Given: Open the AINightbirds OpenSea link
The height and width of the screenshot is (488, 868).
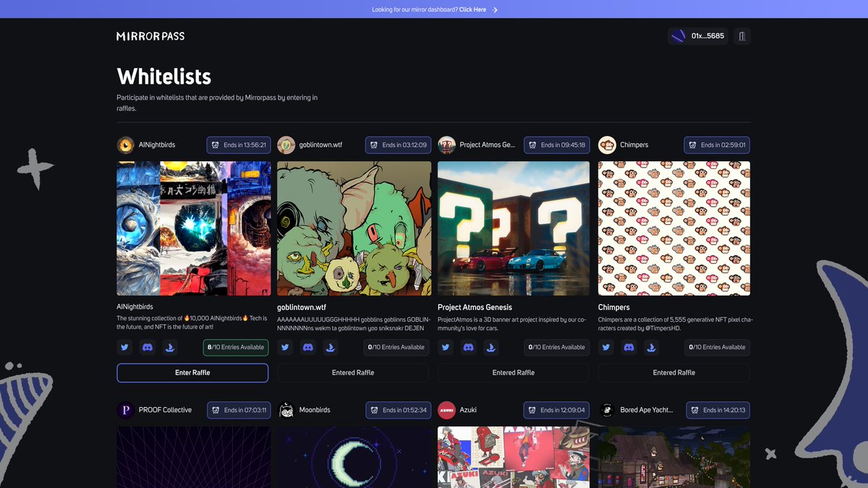Looking at the screenshot, I should [x=170, y=348].
